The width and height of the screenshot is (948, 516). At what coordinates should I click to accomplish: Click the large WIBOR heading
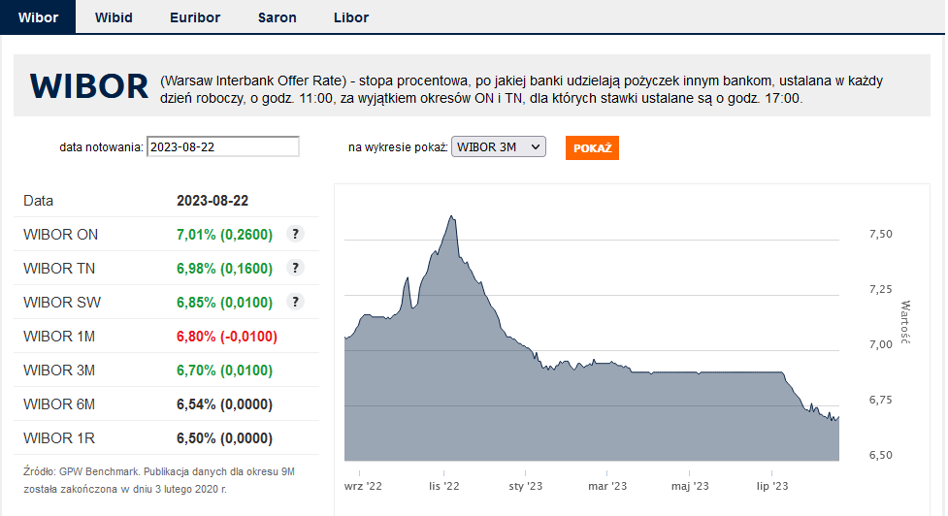(89, 86)
